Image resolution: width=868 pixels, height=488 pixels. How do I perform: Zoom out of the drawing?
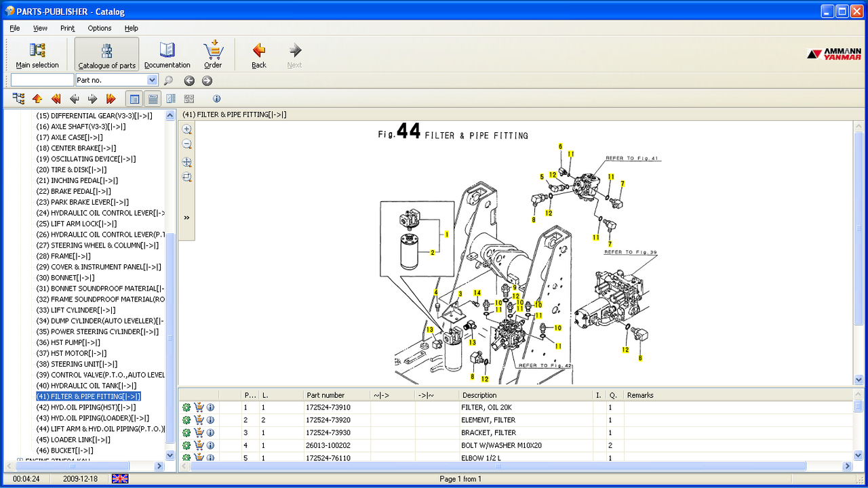tap(187, 144)
